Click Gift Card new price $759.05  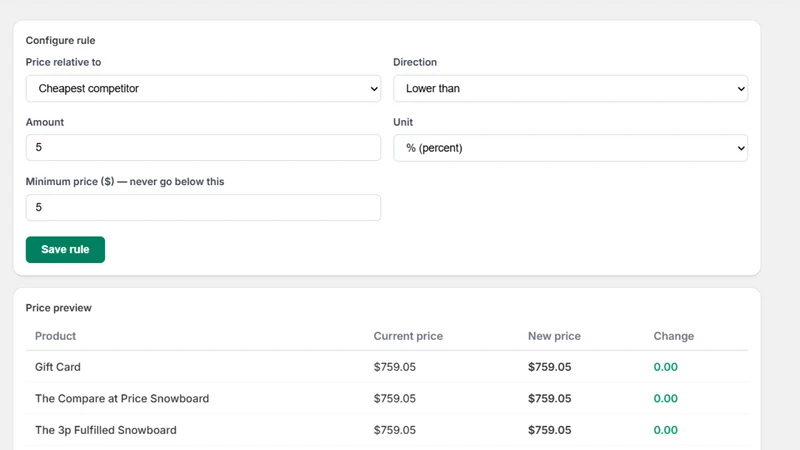tap(549, 367)
